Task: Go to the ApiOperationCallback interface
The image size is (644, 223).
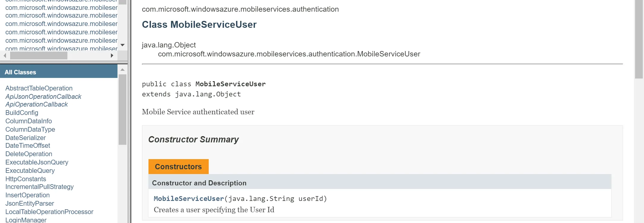Action: coord(36,104)
